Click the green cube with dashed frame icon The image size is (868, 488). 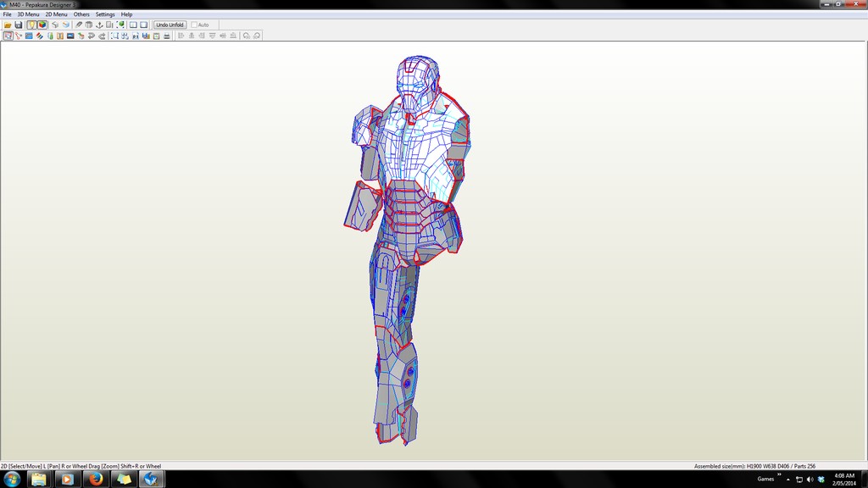click(x=120, y=25)
